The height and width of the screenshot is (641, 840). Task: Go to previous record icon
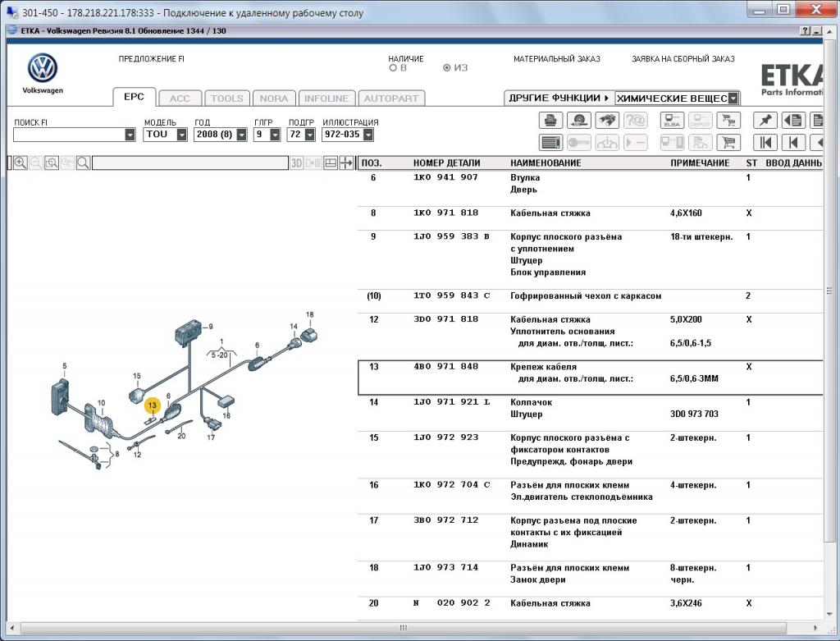[x=793, y=143]
